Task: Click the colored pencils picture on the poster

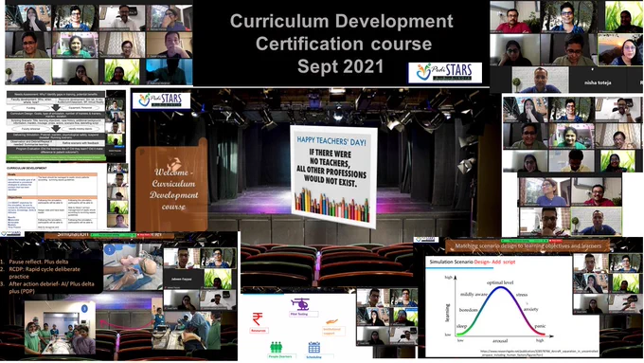Action: (x=331, y=205)
